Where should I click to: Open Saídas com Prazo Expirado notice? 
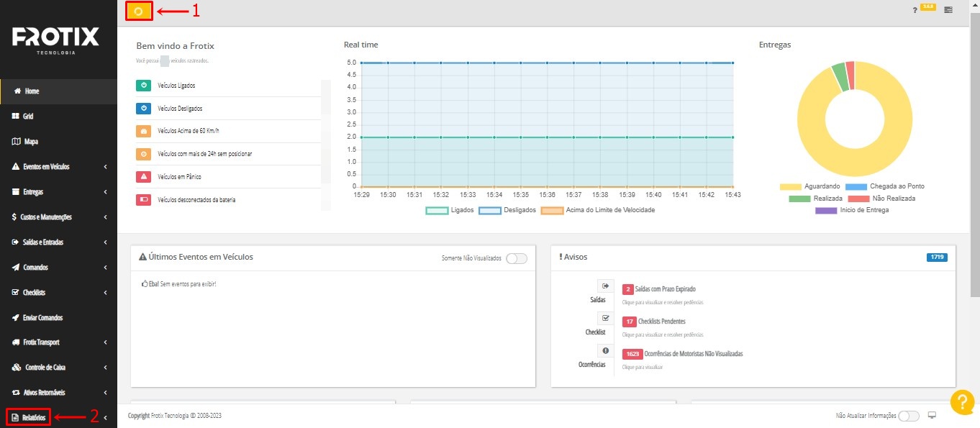tap(665, 289)
